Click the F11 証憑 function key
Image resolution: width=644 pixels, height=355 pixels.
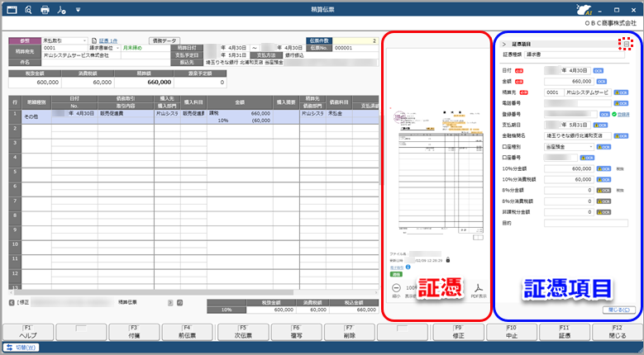(565, 332)
